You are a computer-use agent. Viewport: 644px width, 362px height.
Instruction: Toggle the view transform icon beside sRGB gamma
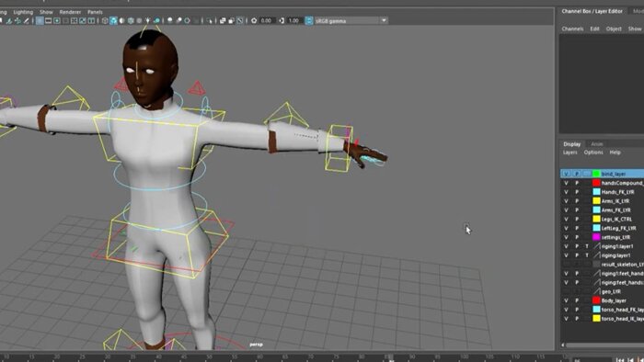(309, 20)
